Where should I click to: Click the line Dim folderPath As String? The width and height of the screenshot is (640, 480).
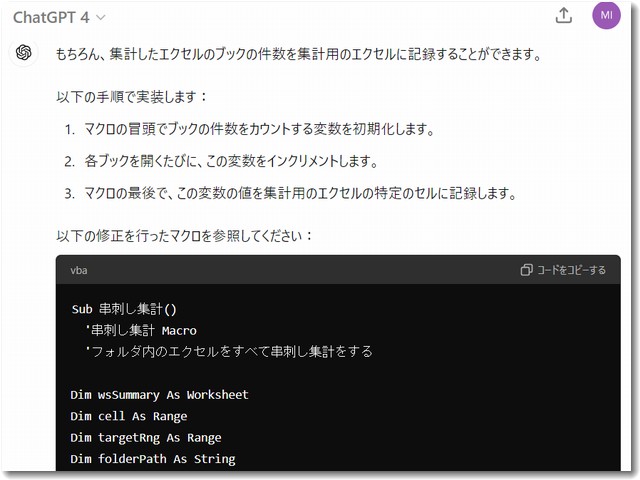click(x=153, y=459)
